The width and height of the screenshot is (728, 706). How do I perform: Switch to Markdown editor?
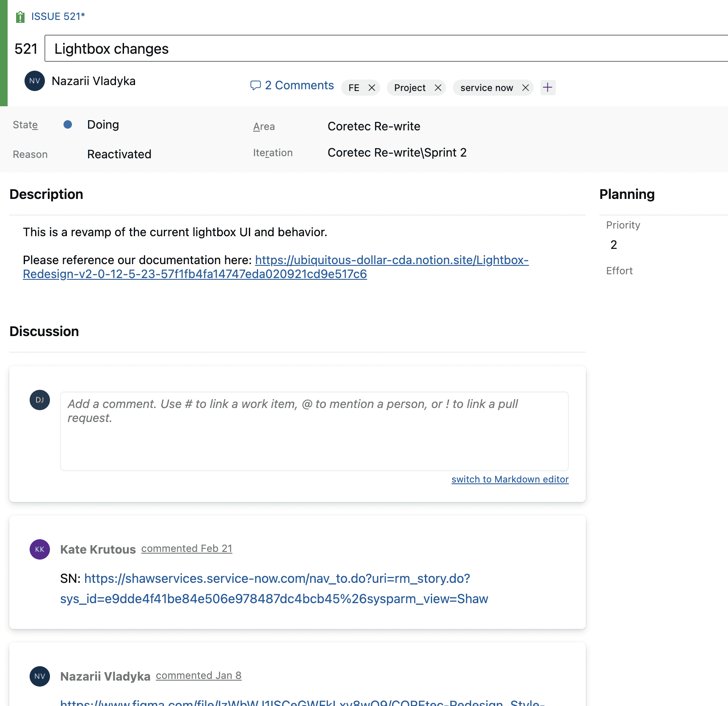(510, 479)
